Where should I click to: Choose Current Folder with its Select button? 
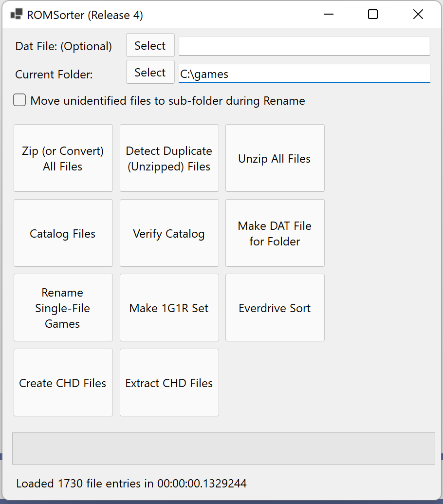pyautogui.click(x=150, y=72)
